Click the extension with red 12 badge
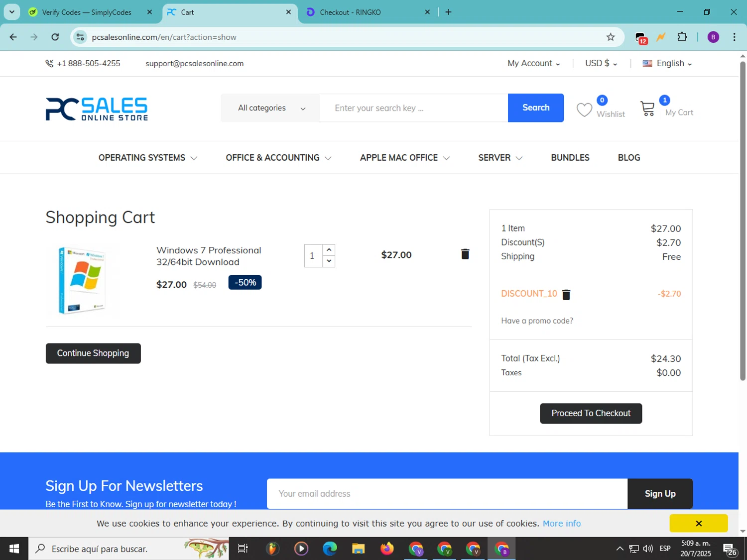This screenshot has height=560, width=747. tap(641, 38)
